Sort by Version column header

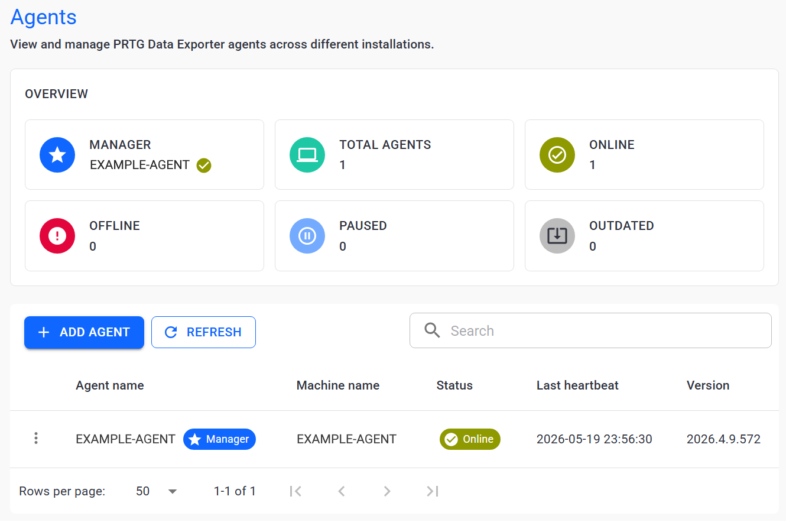pos(708,385)
